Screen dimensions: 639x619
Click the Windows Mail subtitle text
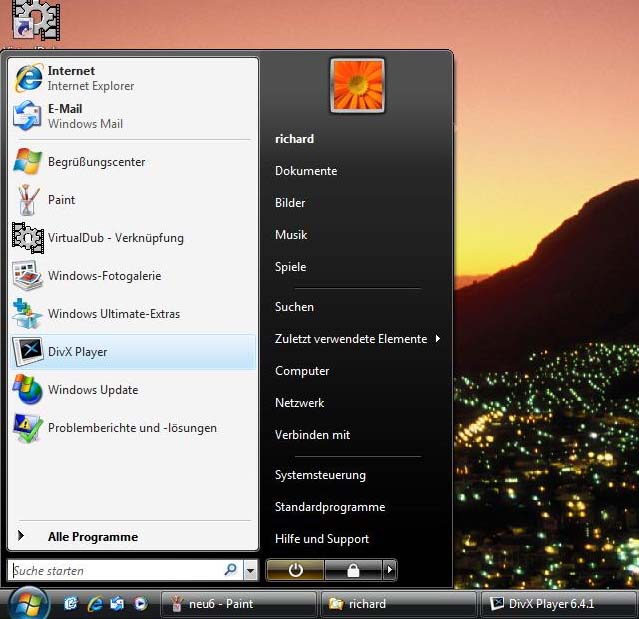click(x=85, y=124)
